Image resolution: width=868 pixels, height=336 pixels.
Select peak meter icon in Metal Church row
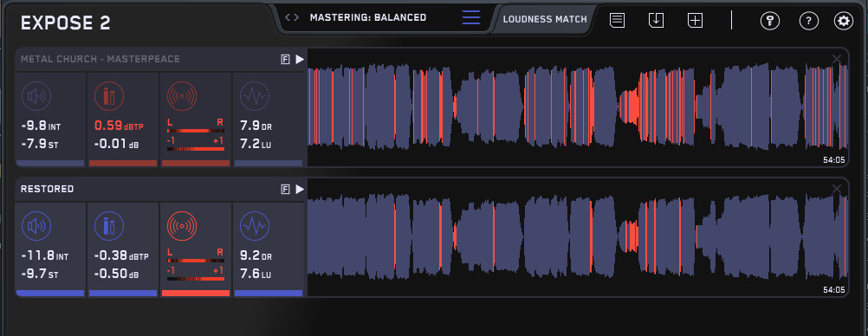point(109,96)
